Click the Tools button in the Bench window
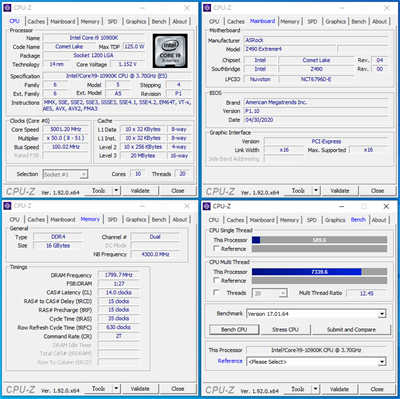 pos(298,389)
